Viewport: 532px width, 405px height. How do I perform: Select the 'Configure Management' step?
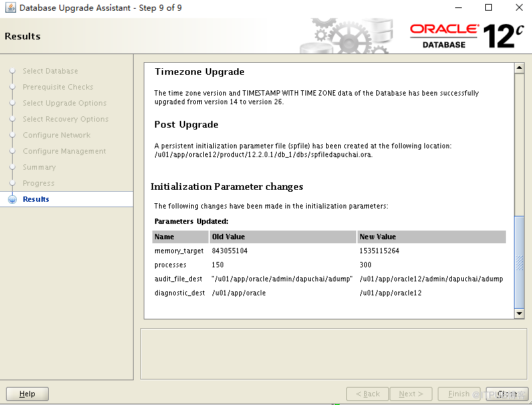pos(64,151)
